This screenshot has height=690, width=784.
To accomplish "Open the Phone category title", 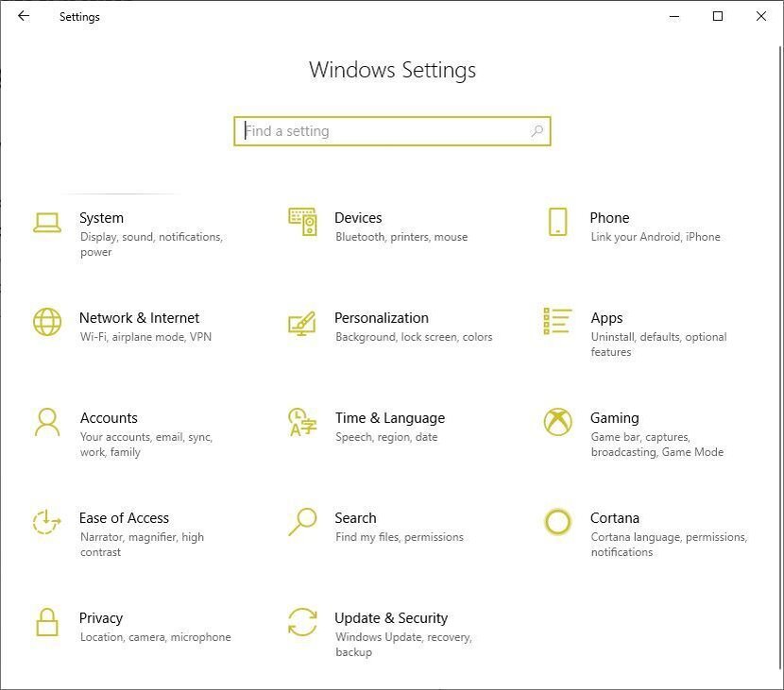I will pyautogui.click(x=609, y=218).
